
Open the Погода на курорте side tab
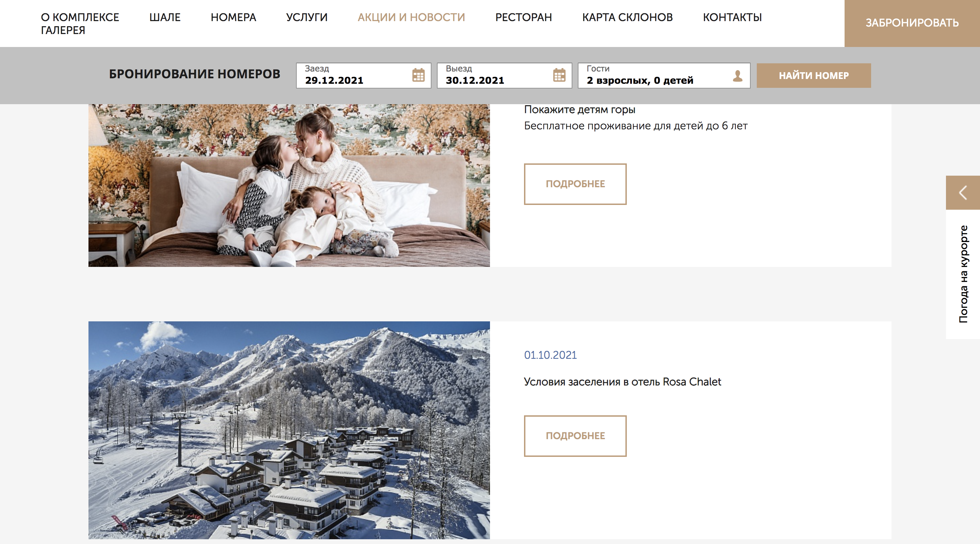click(963, 274)
